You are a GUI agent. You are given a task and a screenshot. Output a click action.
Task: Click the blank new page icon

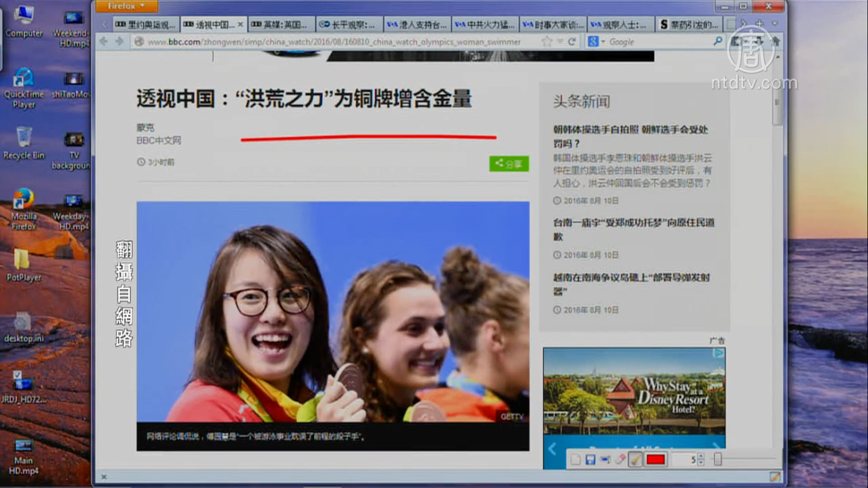pyautogui.click(x=576, y=460)
